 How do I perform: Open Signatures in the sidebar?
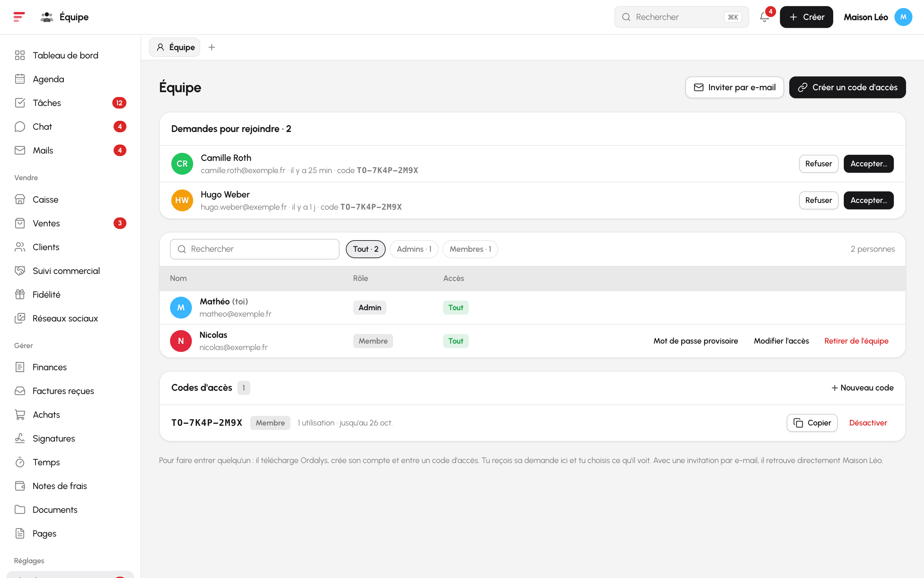pos(70,438)
